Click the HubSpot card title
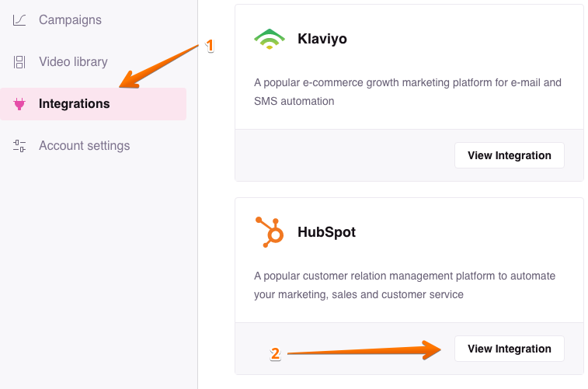 coord(327,232)
